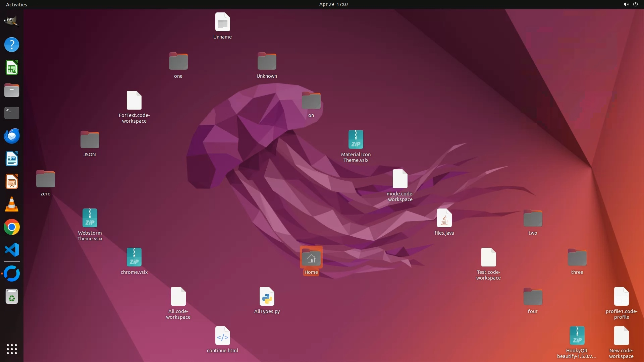The height and width of the screenshot is (362, 644).
Task: Open LibreOffice Impress from dock
Action: (x=11, y=182)
